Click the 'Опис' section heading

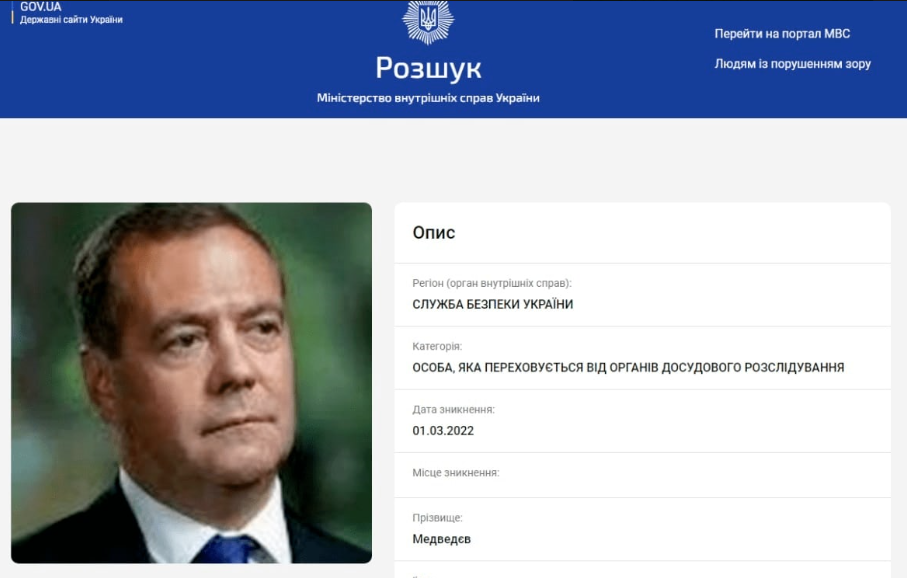point(434,233)
